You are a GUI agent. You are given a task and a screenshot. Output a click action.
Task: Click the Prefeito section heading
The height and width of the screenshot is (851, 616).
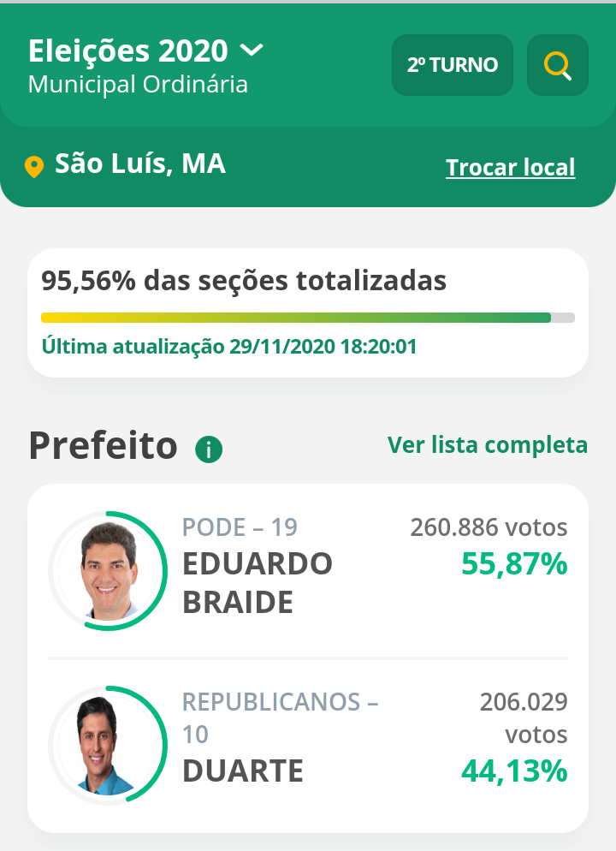[x=104, y=446]
